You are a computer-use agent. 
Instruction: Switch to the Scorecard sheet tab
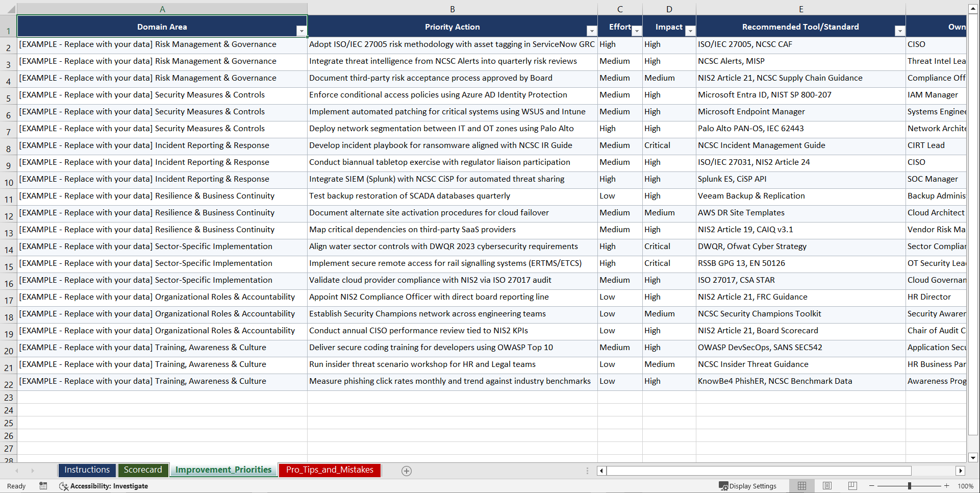[143, 470]
